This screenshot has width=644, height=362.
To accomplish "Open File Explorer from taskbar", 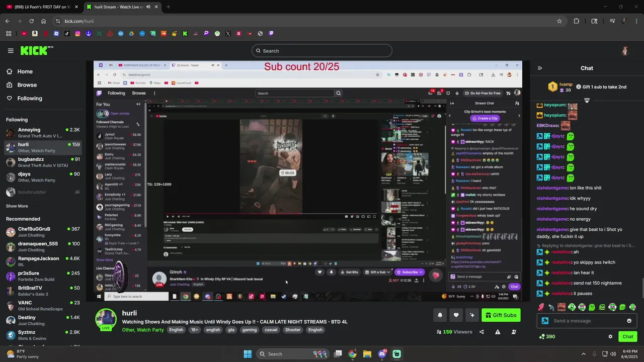I will tap(367, 354).
